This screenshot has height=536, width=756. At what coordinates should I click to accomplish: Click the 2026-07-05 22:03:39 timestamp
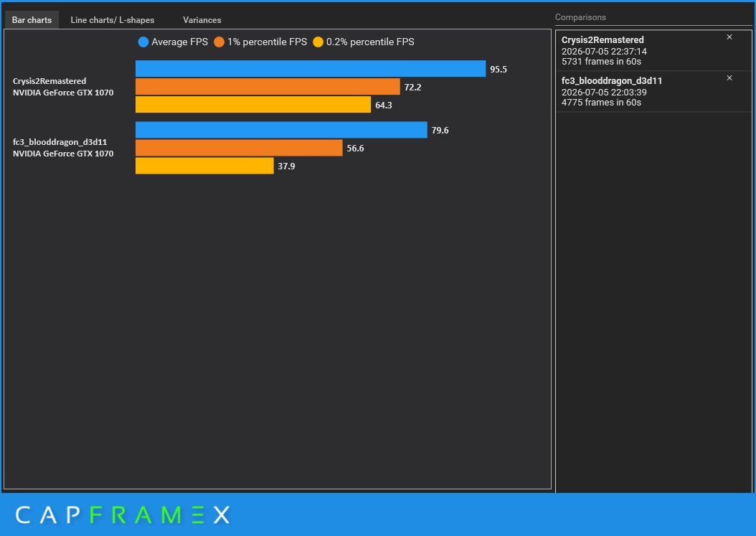coord(604,93)
